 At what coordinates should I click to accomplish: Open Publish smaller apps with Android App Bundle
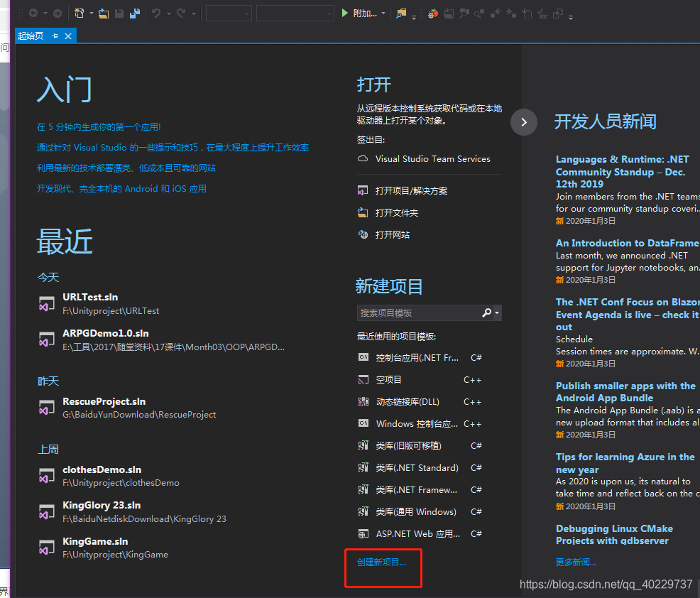pyautogui.click(x=625, y=391)
